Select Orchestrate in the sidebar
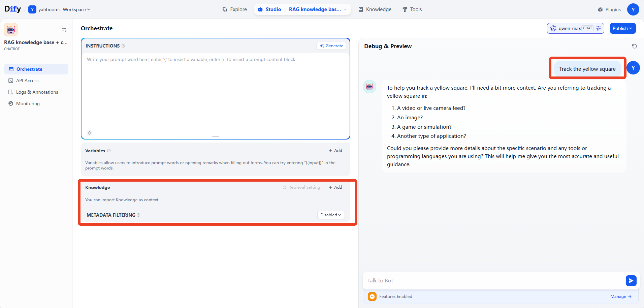 36,69
